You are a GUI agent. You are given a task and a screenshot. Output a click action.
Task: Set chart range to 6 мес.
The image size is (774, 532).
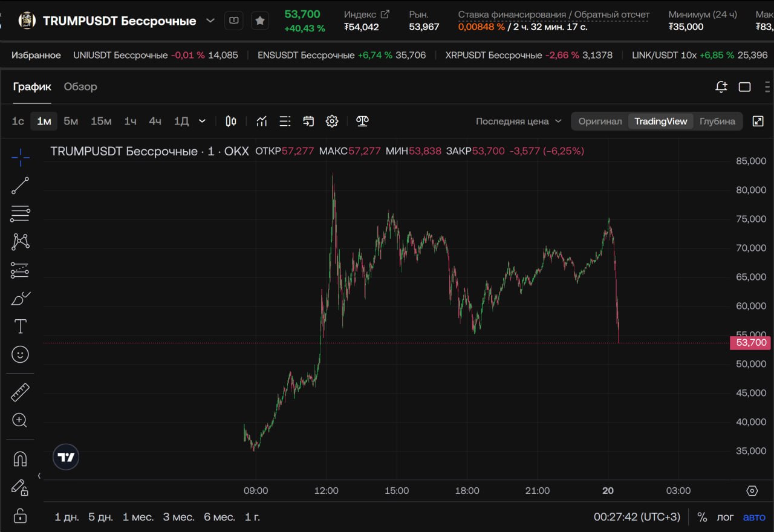point(220,517)
